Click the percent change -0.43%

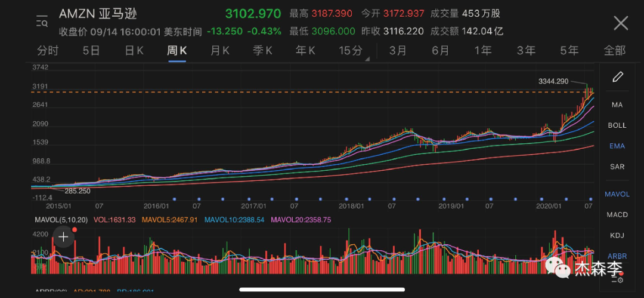(264, 31)
